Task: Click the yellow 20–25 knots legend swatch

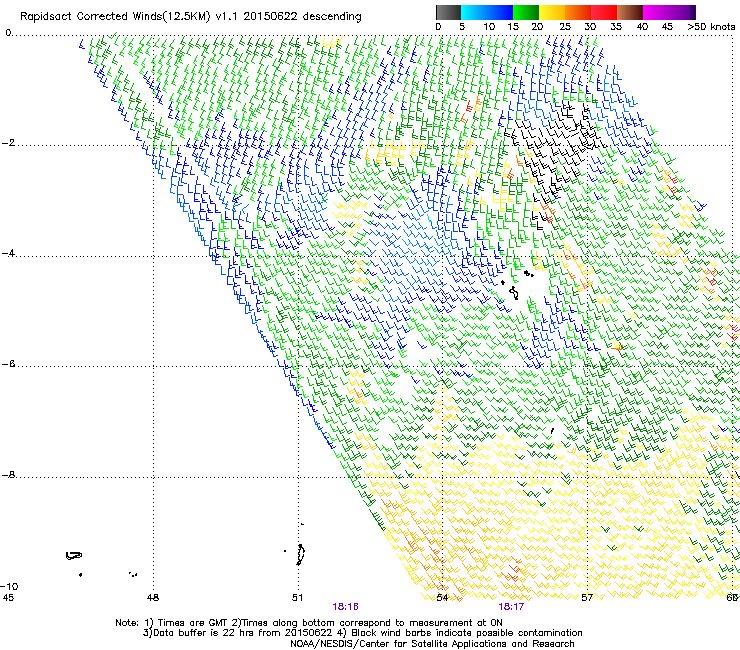Action: click(552, 12)
